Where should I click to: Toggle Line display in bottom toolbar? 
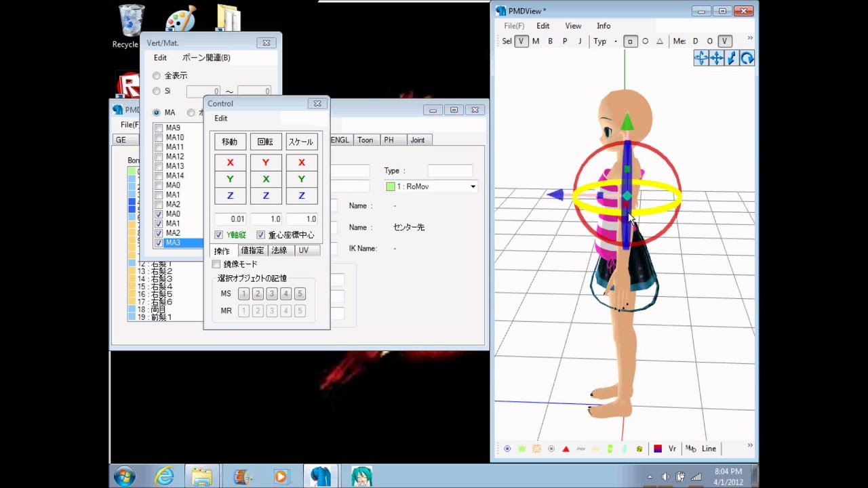click(709, 449)
